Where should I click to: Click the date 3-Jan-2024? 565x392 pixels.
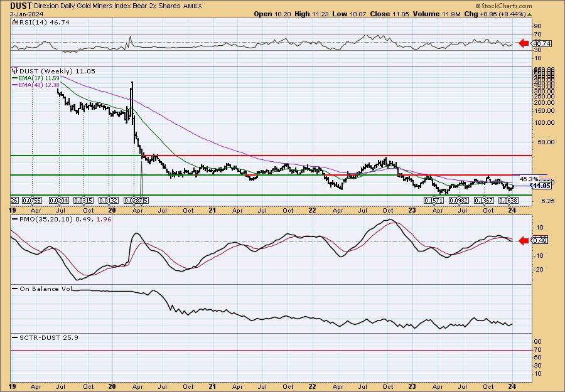pyautogui.click(x=25, y=14)
